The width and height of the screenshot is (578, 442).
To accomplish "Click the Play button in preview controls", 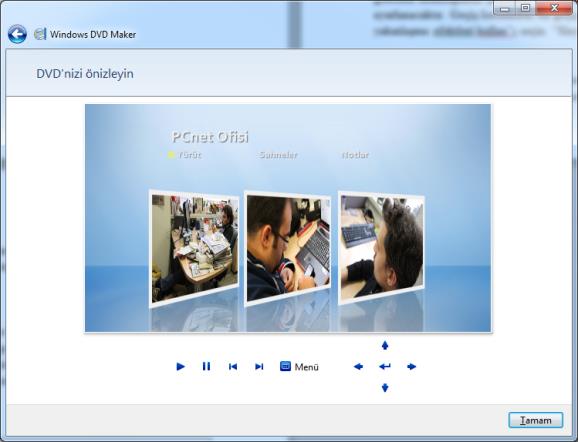I will [x=180, y=366].
